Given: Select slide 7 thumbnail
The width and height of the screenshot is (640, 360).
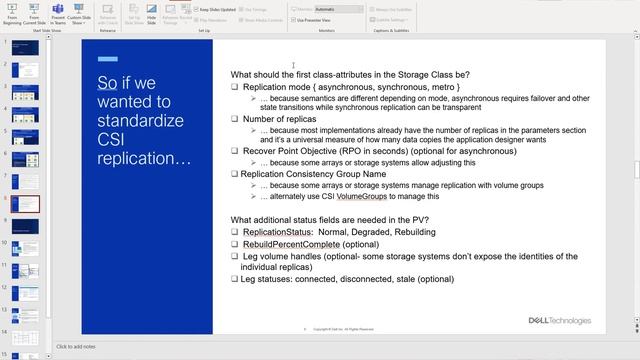Looking at the screenshot, I should click(25, 182).
